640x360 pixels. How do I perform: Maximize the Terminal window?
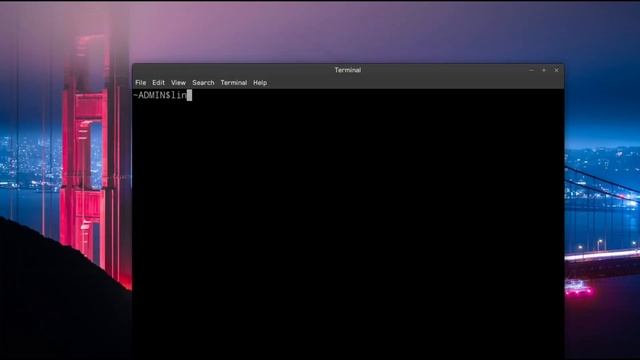pyautogui.click(x=544, y=70)
